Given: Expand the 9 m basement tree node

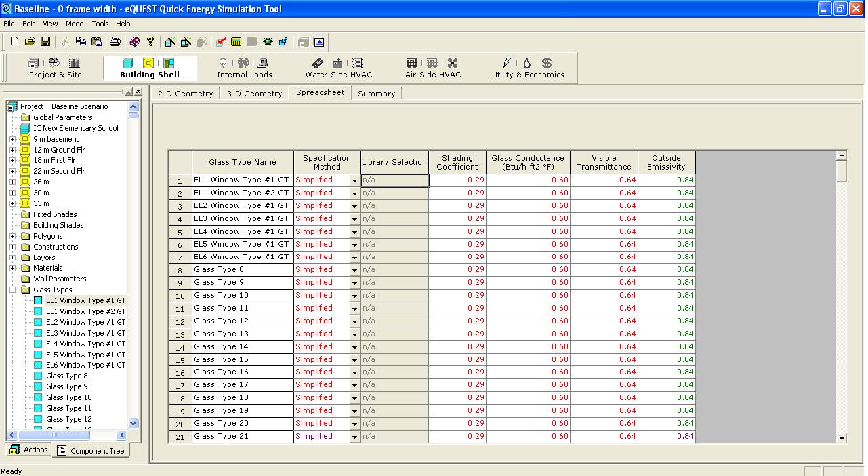Looking at the screenshot, I should click(x=12, y=140).
